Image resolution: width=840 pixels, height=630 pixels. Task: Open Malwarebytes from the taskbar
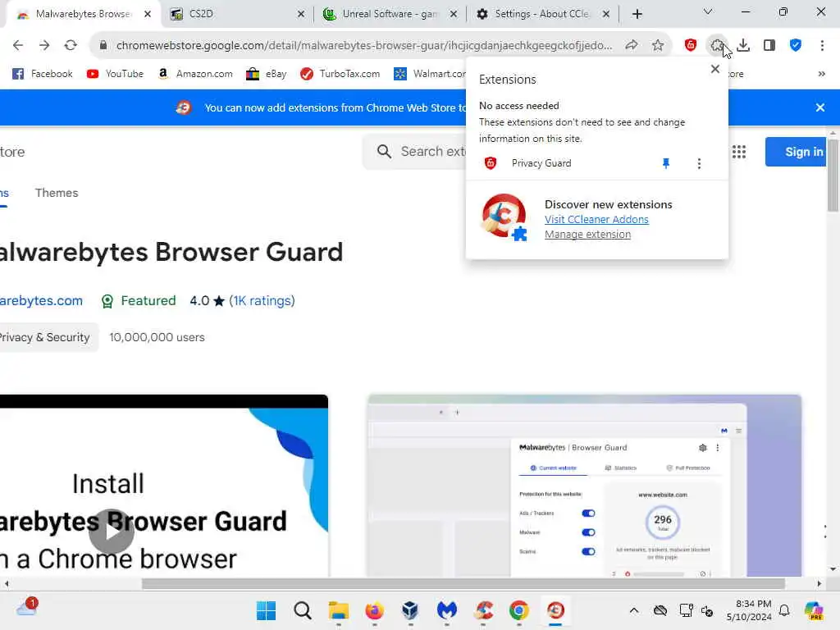click(x=447, y=610)
